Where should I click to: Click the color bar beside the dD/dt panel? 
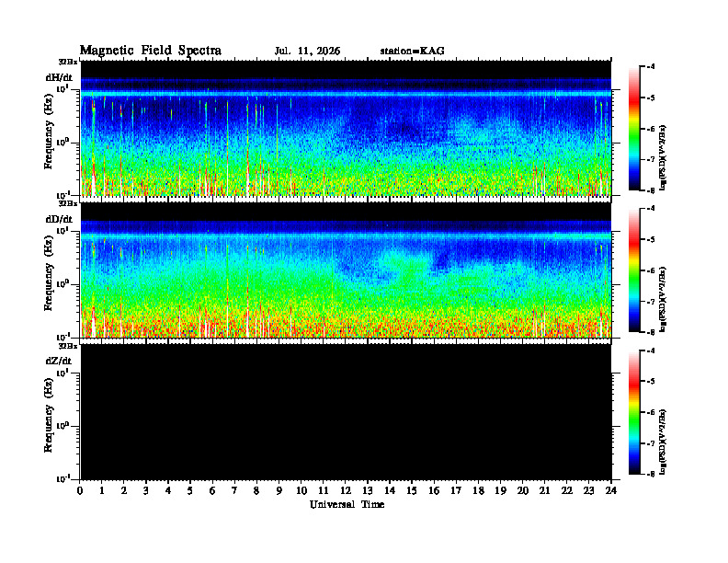(633, 270)
